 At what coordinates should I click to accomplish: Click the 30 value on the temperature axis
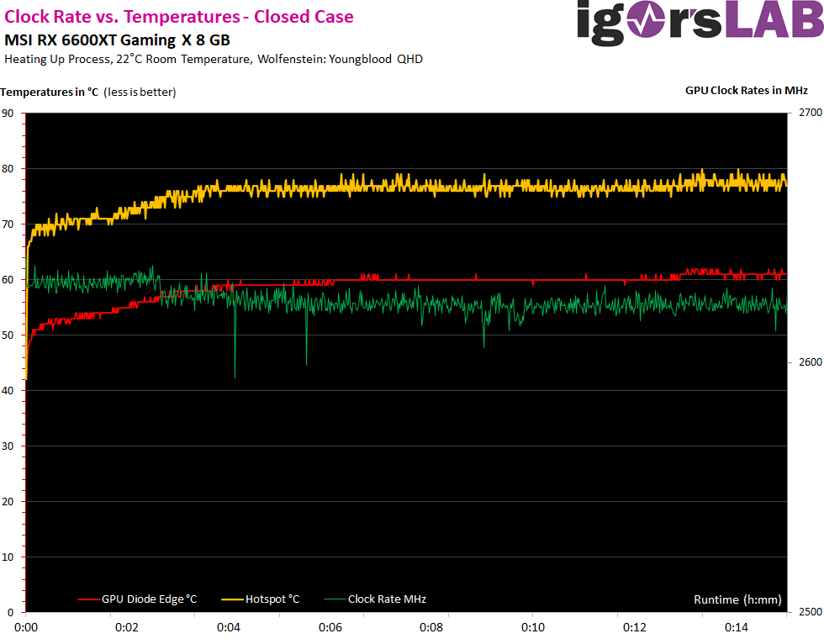coord(8,446)
